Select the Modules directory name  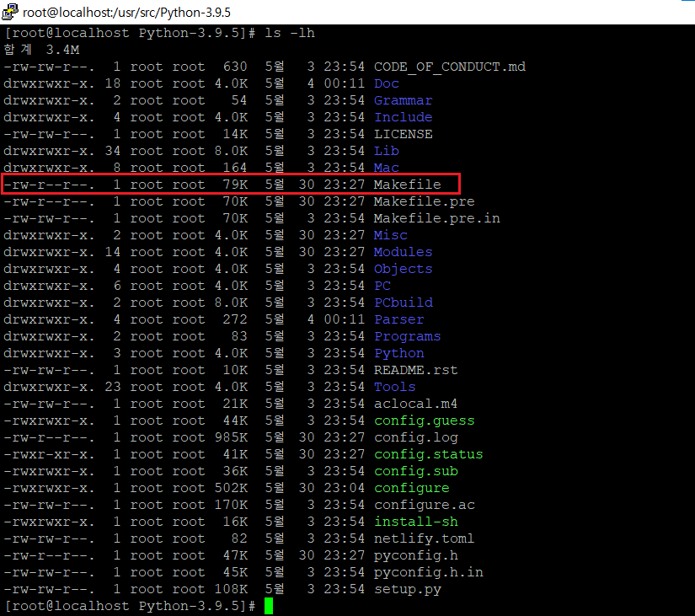coord(403,252)
